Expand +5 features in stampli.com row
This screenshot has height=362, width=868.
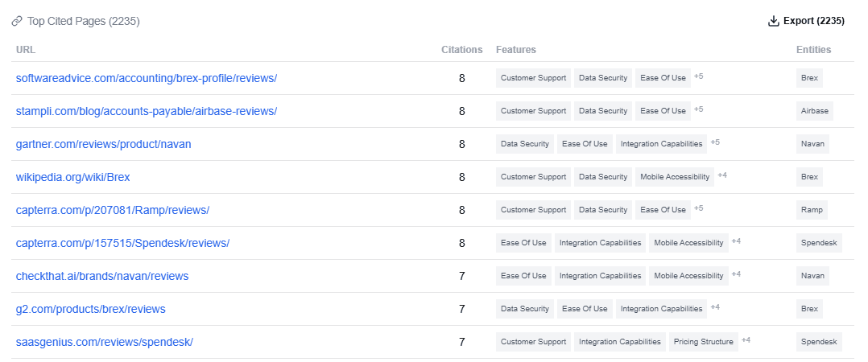tap(699, 109)
